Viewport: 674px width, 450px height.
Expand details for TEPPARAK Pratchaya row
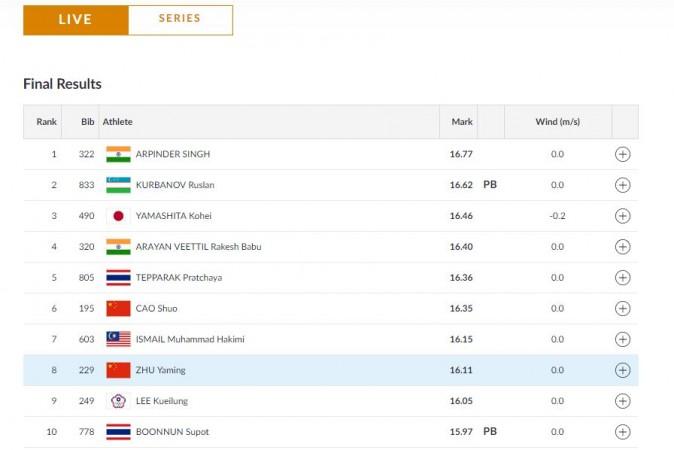tap(622, 278)
